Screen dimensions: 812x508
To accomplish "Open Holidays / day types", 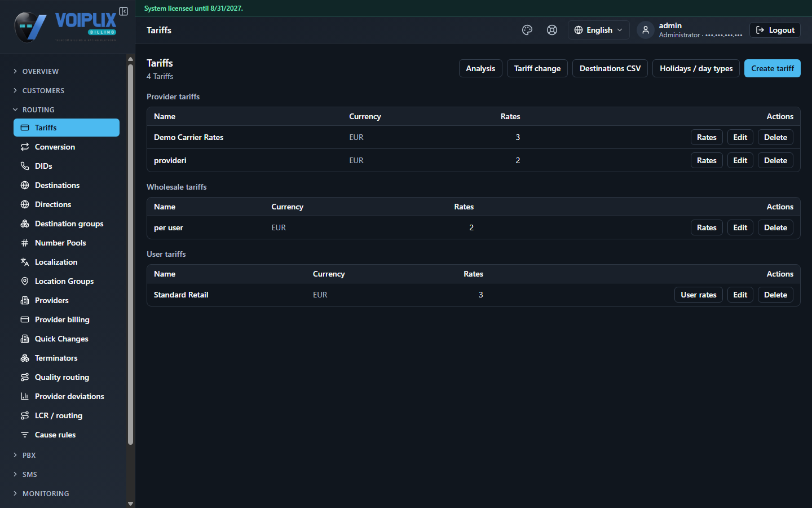I will point(696,68).
